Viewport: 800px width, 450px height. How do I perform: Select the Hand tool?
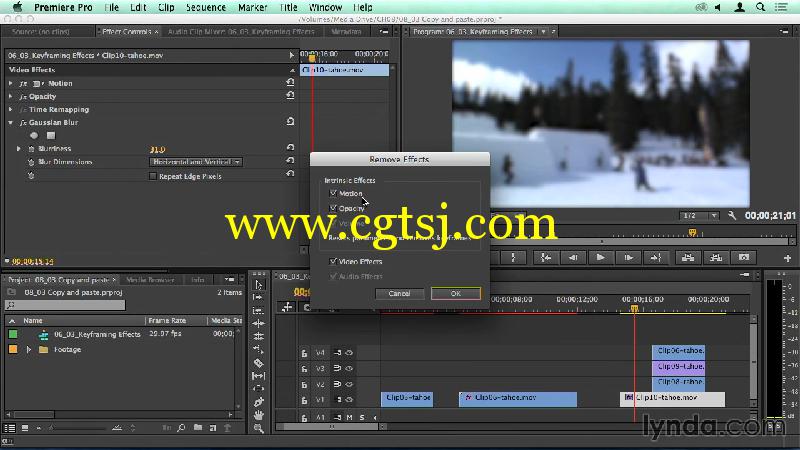tap(259, 415)
